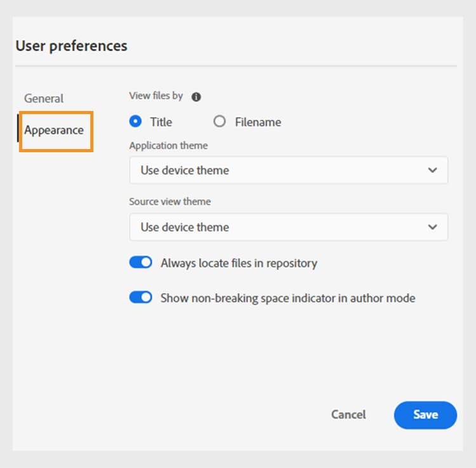
Task: Click the 'Source view theme' label
Action: point(169,202)
